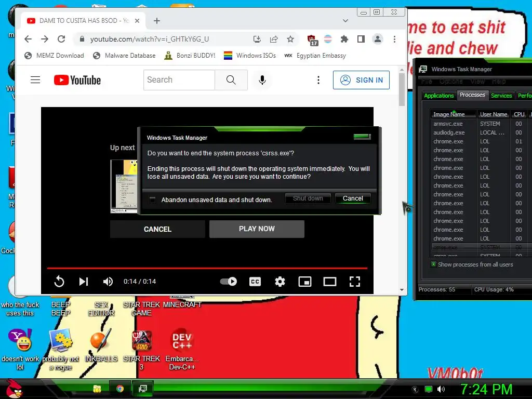The image size is (532, 399).
Task: Click Cancel in the csrss.exe dialog
Action: (x=353, y=198)
